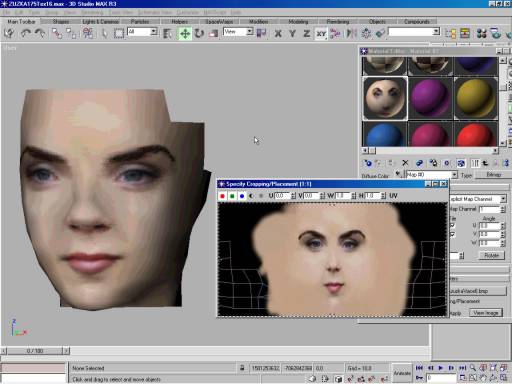Switch to the Compounds tab
The image size is (512, 384).
(x=417, y=21)
